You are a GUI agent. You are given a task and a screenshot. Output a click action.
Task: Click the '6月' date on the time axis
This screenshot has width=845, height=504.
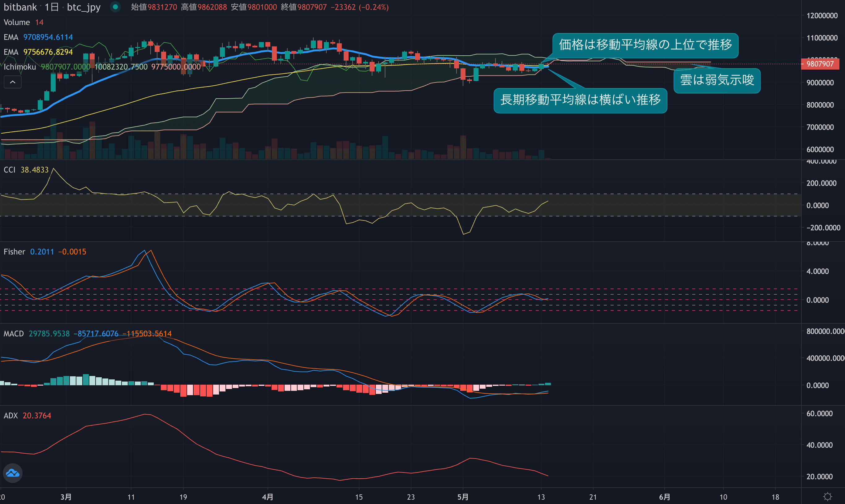(664, 497)
